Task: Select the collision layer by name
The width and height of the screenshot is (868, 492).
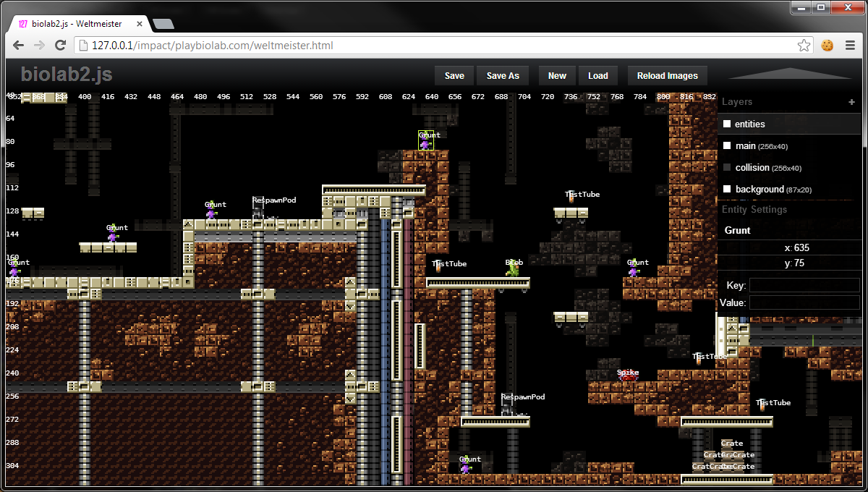Action: pos(752,168)
